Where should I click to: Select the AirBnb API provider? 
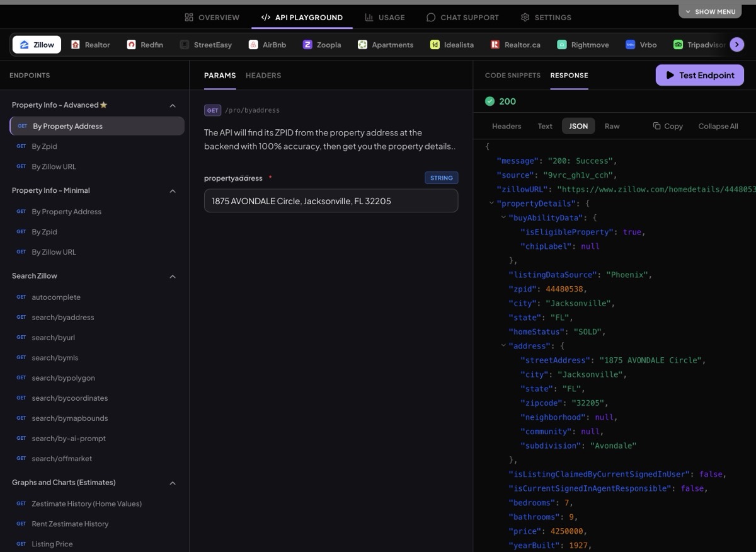point(268,45)
